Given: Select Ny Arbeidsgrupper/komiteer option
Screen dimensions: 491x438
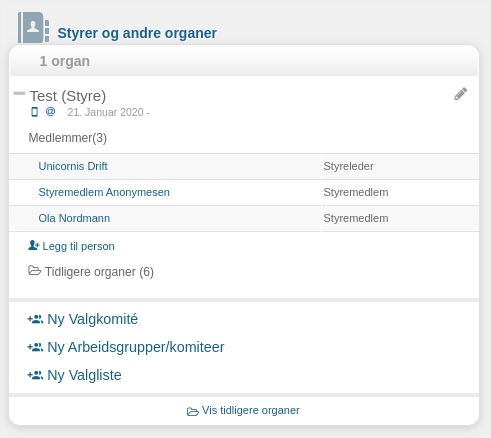Looking at the screenshot, I should tap(136, 347).
